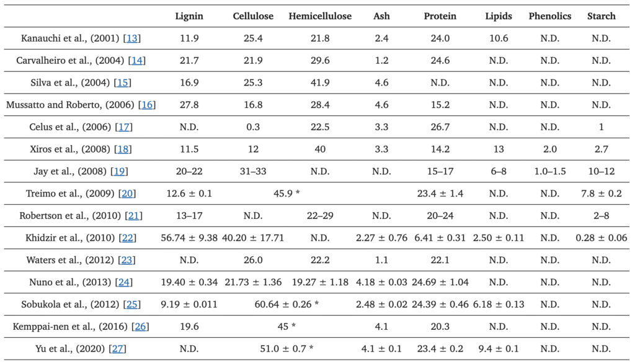
Task: Open reference 21 for Robertson et al.
Action: (132, 216)
